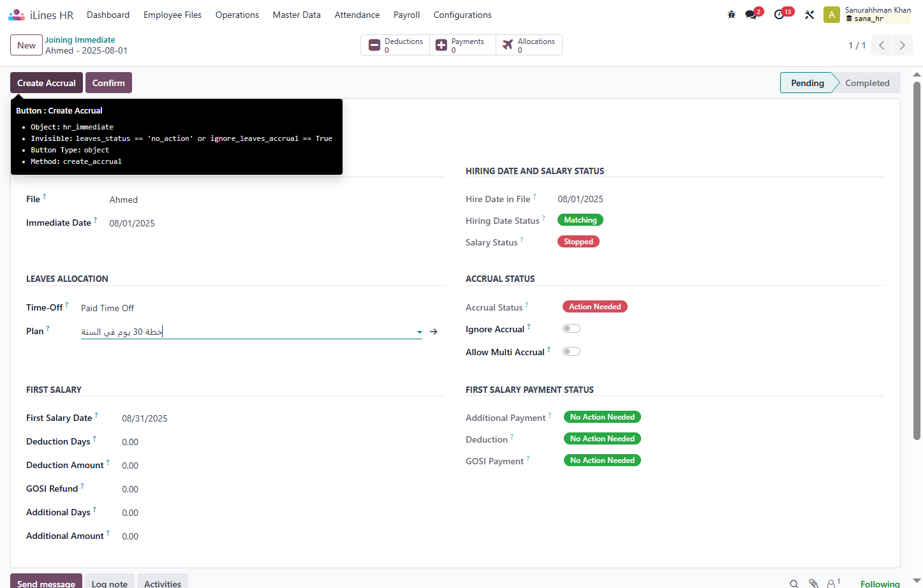Viewport: 923px width, 588px height.
Task: Open the Operations menu
Action: (x=237, y=15)
